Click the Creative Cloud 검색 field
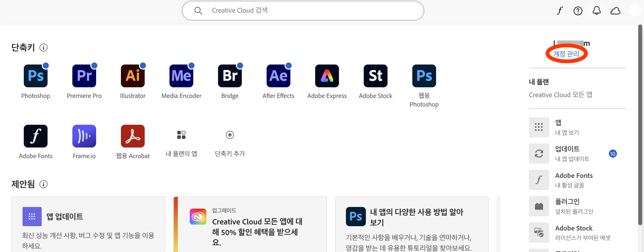 [x=303, y=11]
